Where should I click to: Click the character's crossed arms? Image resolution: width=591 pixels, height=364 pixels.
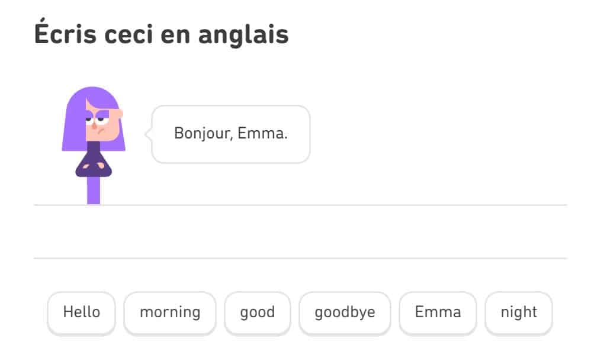click(94, 166)
